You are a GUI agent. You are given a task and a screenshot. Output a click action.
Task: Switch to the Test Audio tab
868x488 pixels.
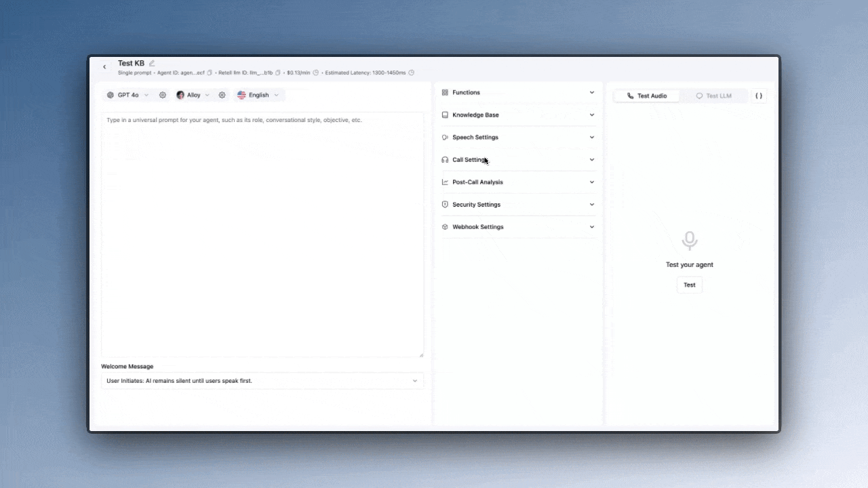647,96
